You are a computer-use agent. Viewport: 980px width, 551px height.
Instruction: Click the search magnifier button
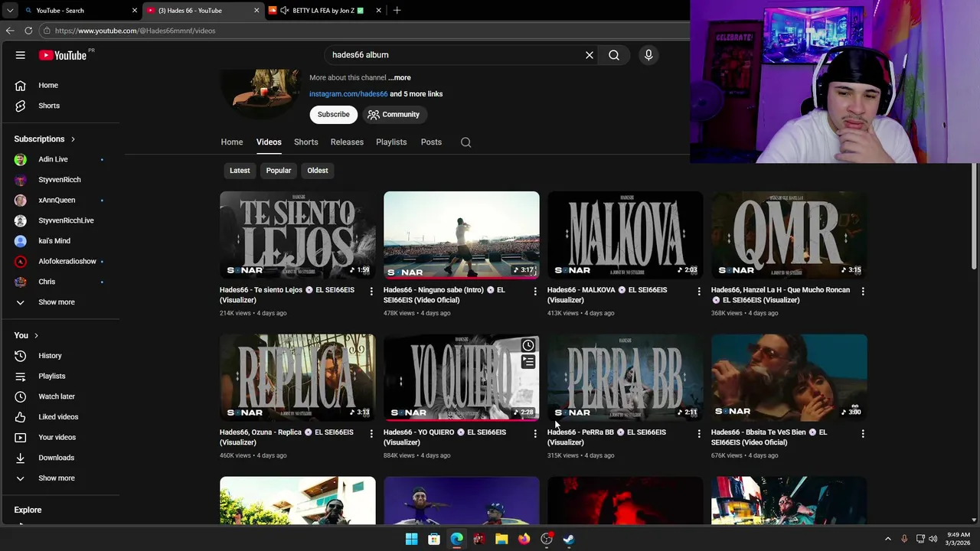[614, 55]
